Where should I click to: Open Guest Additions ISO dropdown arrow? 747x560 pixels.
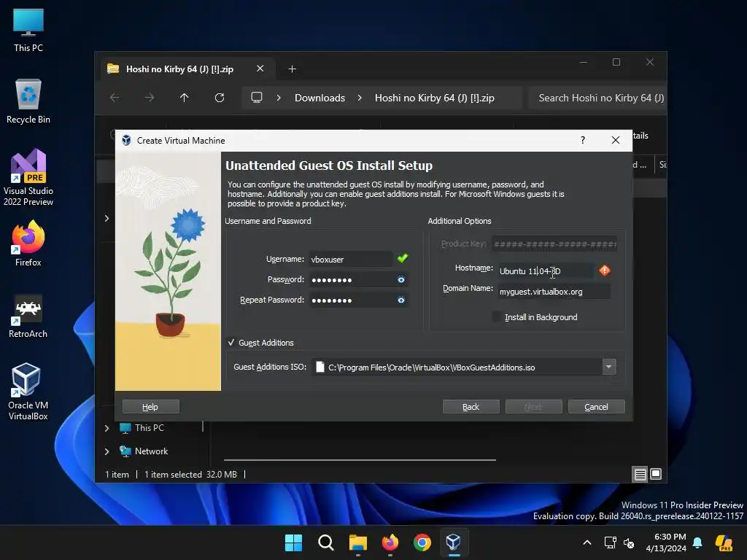tap(609, 367)
